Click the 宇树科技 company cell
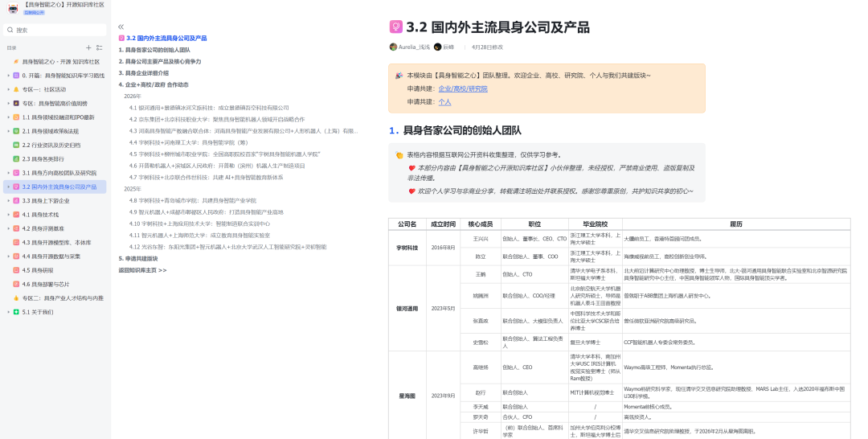The image size is (868, 439). coord(407,248)
